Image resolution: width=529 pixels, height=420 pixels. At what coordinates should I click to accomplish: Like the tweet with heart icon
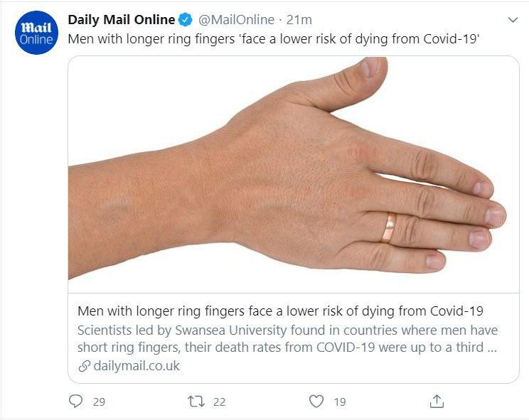(x=316, y=401)
